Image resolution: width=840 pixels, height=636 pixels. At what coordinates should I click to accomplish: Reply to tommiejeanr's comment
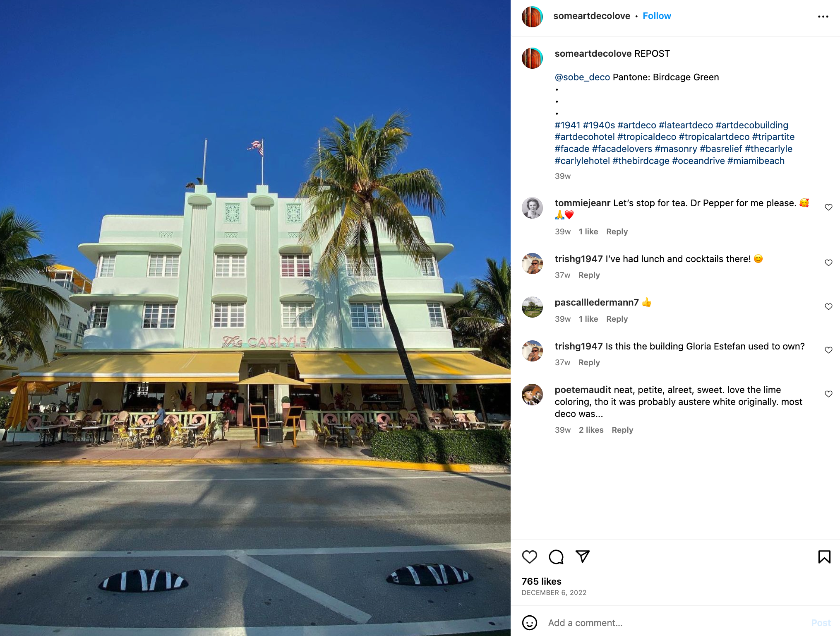617,232
